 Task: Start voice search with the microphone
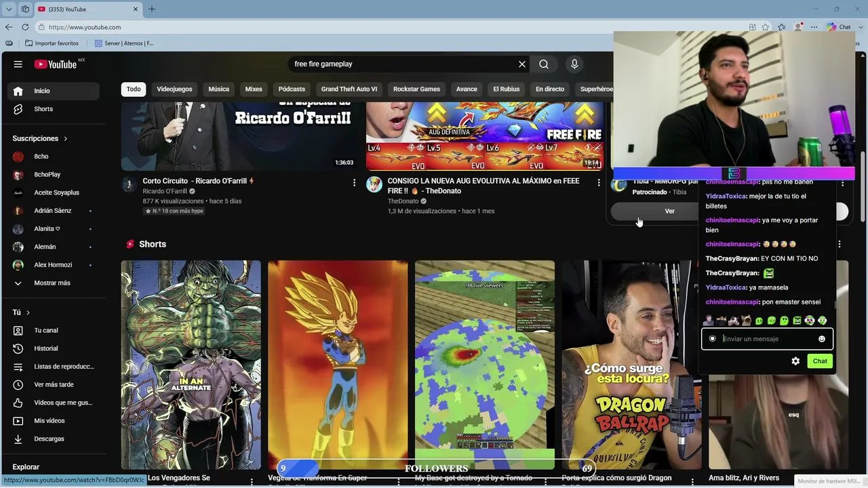pyautogui.click(x=574, y=64)
